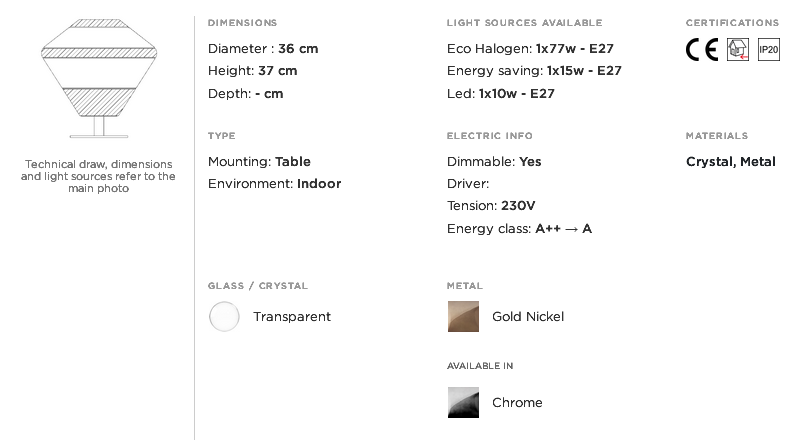Image resolution: width=794 pixels, height=440 pixels.
Task: Click the technical draw caption note
Action: click(98, 176)
